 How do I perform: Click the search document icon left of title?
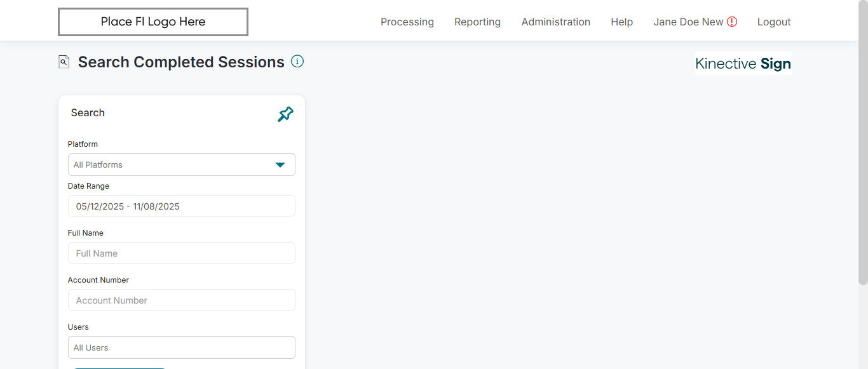[64, 62]
